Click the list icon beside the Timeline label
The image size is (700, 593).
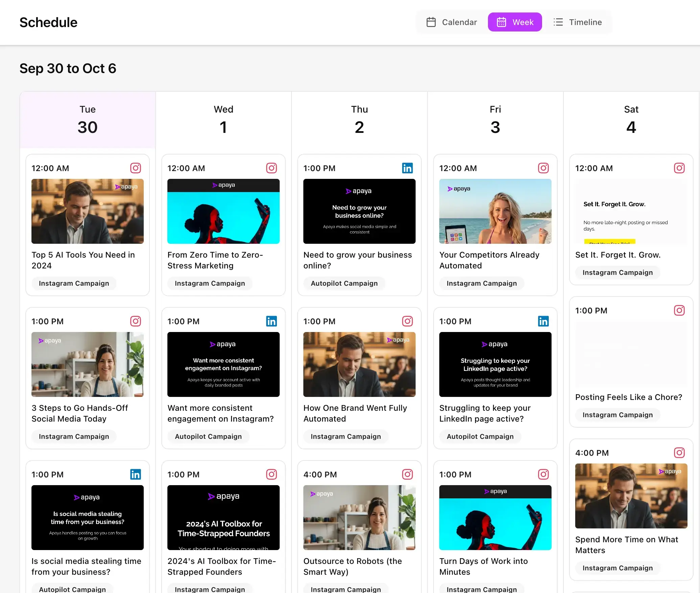tap(558, 22)
